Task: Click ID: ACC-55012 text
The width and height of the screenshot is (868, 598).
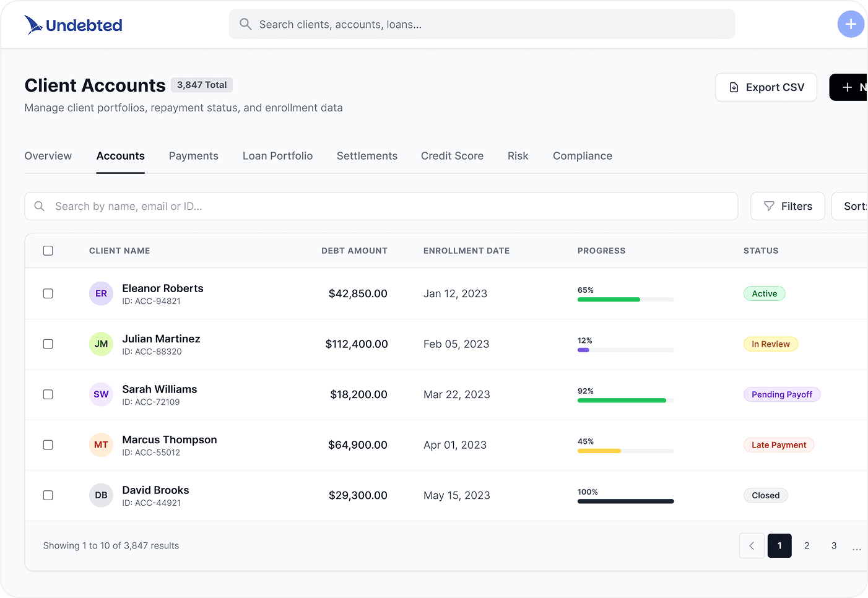Action: tap(151, 453)
